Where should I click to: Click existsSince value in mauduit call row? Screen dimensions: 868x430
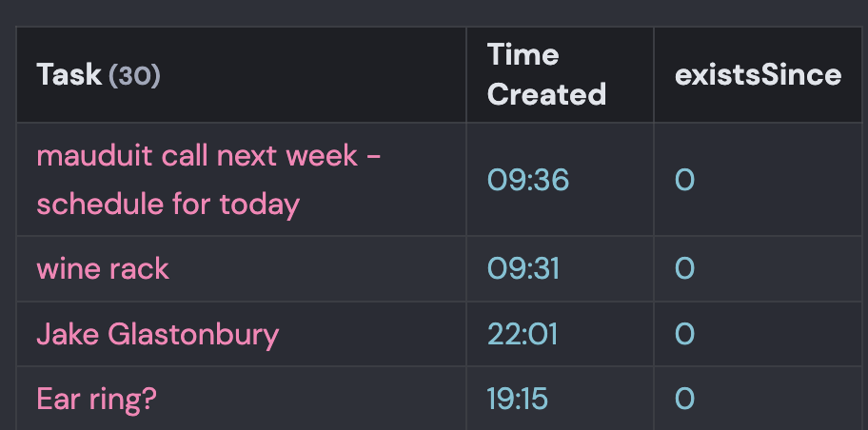(x=684, y=180)
